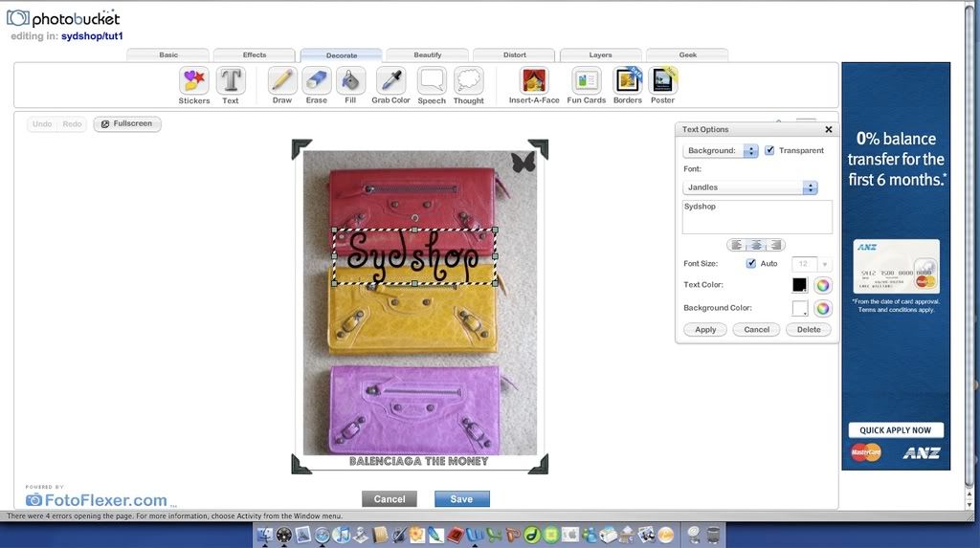Image resolution: width=980 pixels, height=548 pixels.
Task: Center-align text in Text Options
Action: point(756,245)
